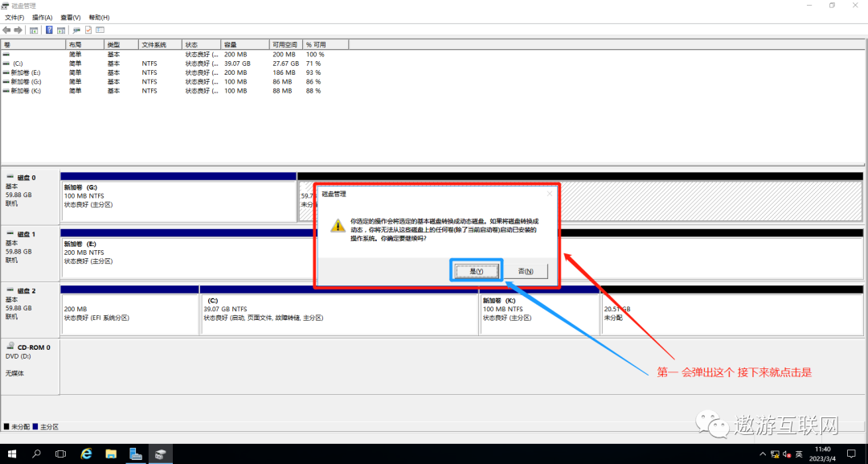Open Task View from taskbar

point(61,454)
